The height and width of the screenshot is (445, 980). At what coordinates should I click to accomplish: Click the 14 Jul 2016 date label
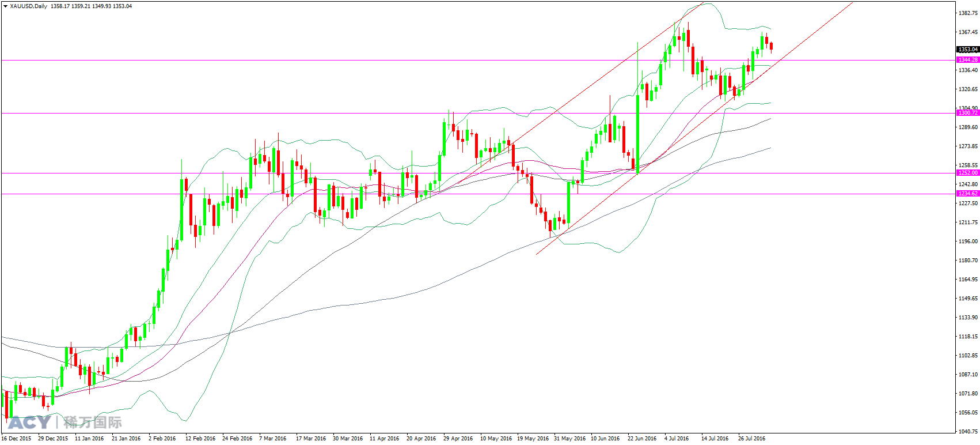click(x=715, y=439)
